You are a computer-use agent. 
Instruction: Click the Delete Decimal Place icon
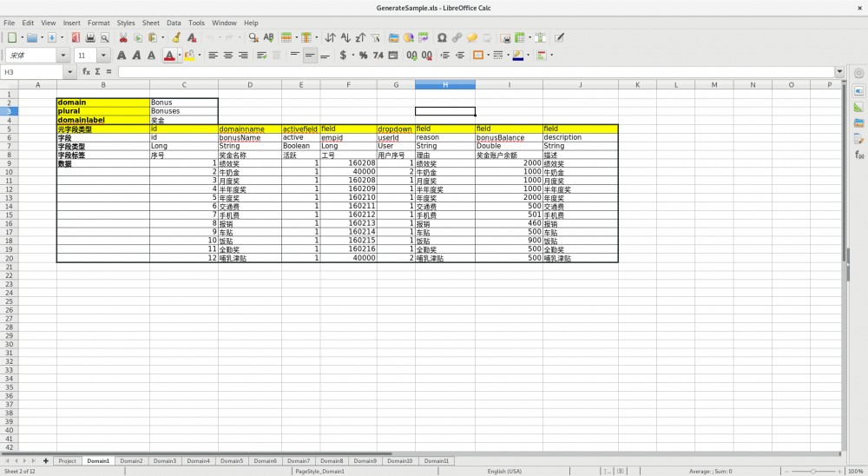coord(427,55)
